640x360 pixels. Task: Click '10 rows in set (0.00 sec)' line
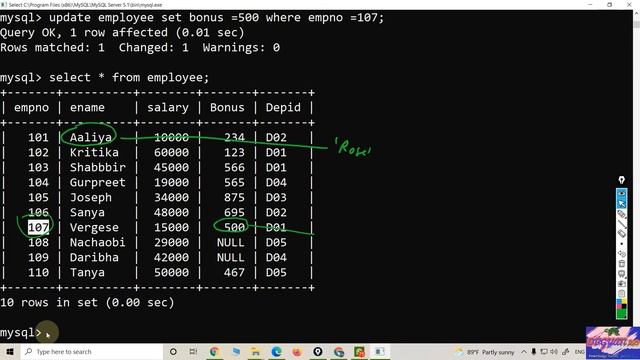click(87, 303)
